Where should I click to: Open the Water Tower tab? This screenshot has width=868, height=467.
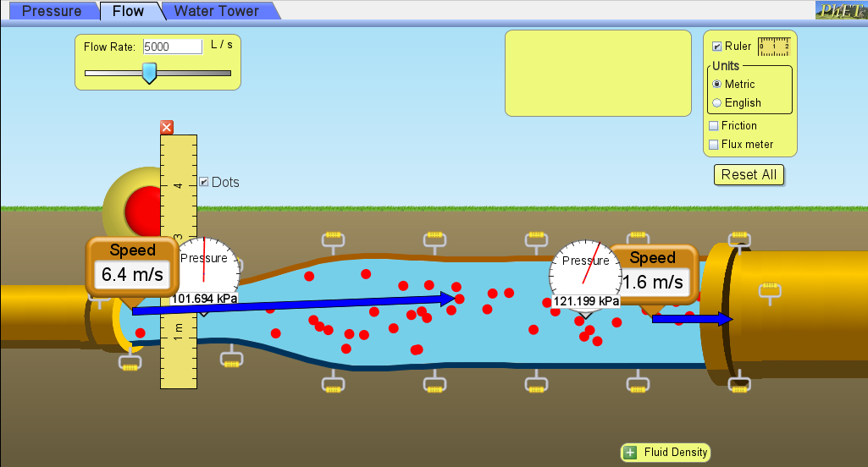217,11
